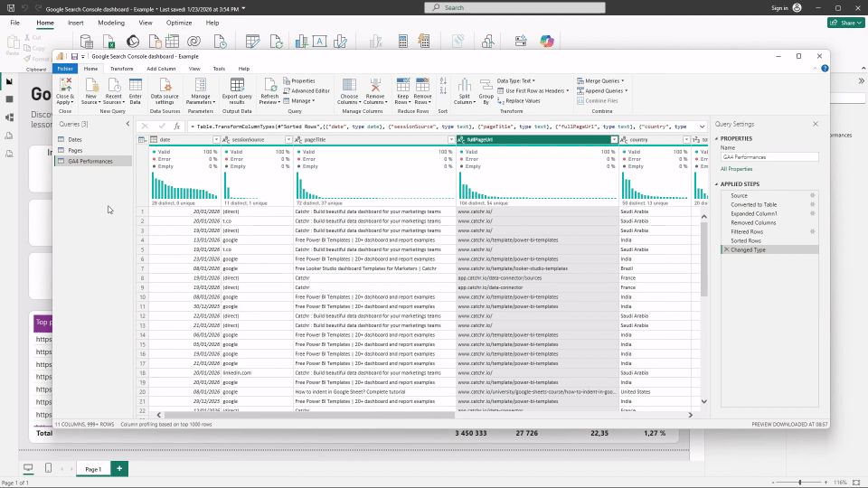Expand the formula bar with its chevron
The height and width of the screenshot is (488, 868).
702,127
